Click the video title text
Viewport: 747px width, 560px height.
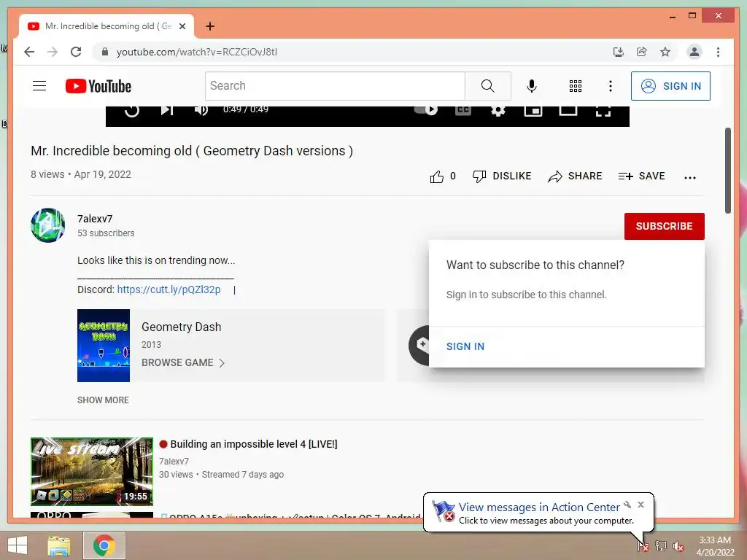(x=192, y=151)
